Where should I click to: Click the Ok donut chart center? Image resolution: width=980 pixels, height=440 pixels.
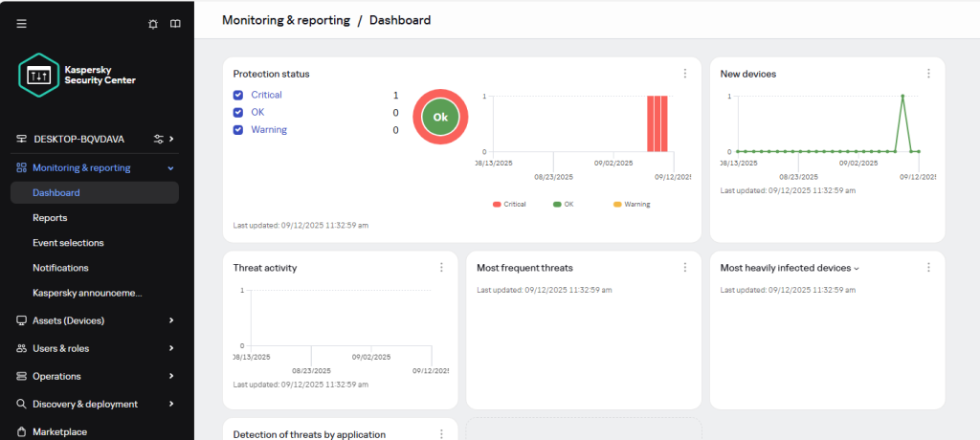point(440,117)
